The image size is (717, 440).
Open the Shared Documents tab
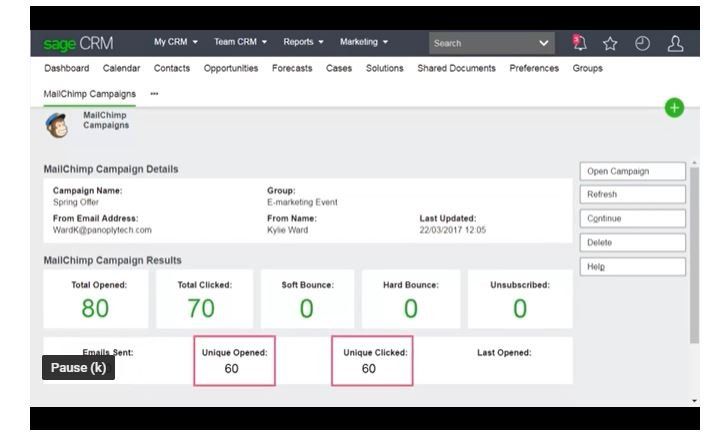(x=456, y=68)
